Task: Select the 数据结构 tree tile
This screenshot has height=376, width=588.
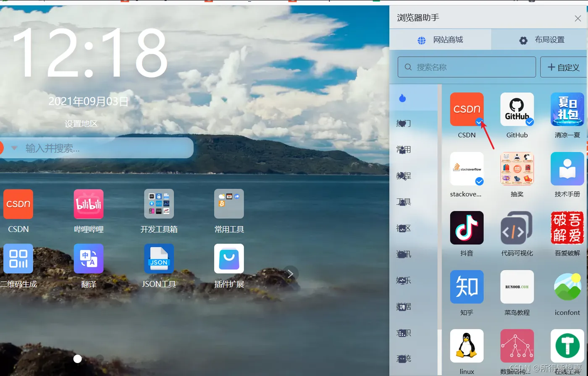Action: click(x=517, y=346)
